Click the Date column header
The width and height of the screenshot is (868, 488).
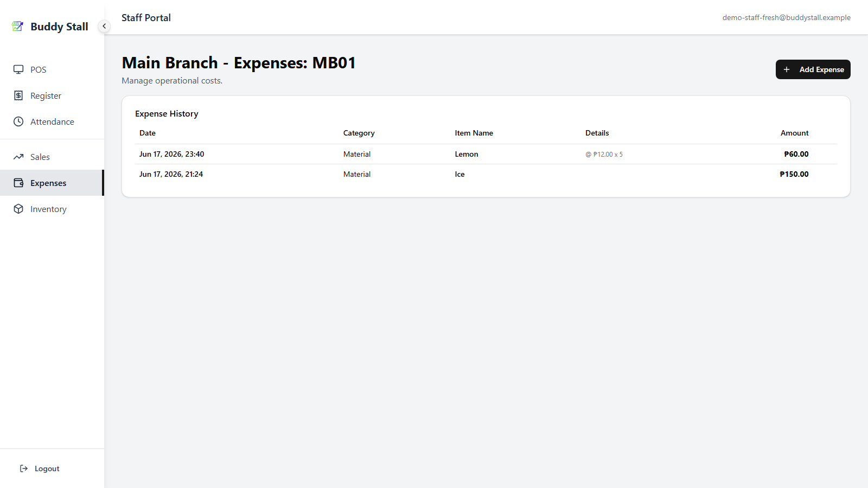[x=148, y=133]
